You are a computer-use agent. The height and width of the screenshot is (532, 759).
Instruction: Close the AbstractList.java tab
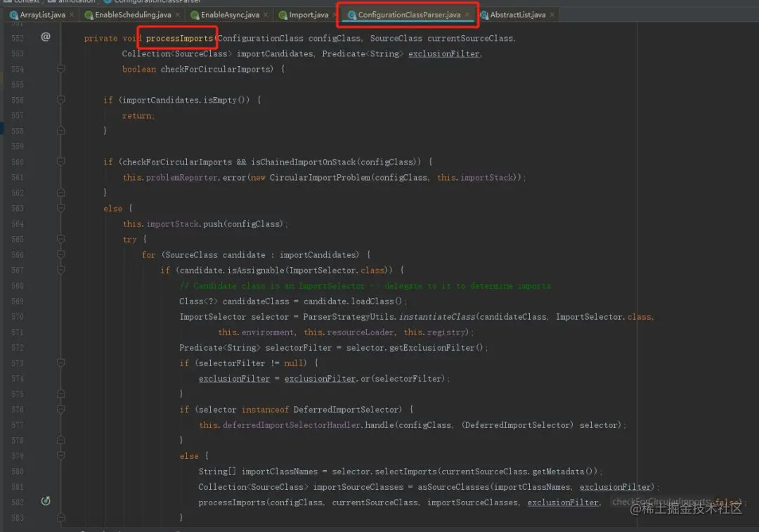point(552,15)
